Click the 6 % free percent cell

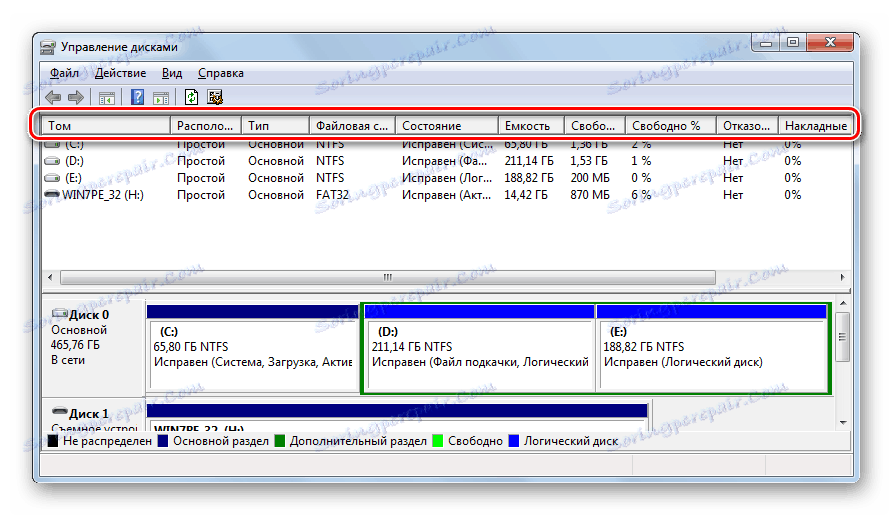tap(641, 195)
